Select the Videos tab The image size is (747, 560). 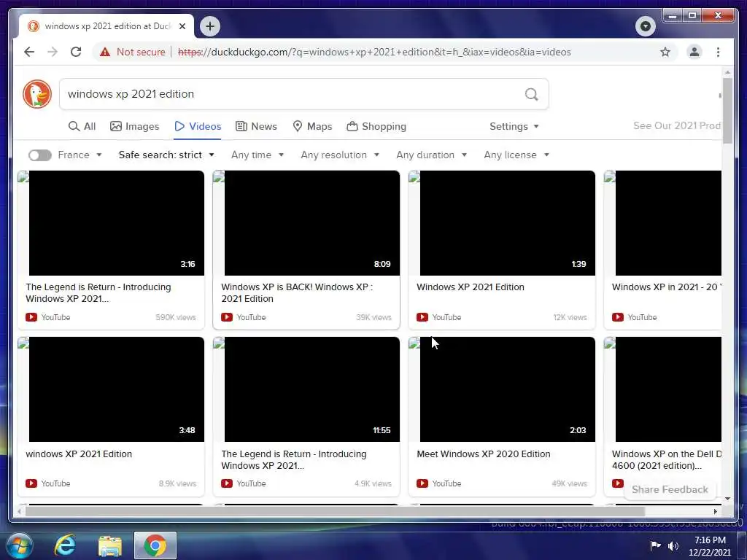[x=198, y=126]
